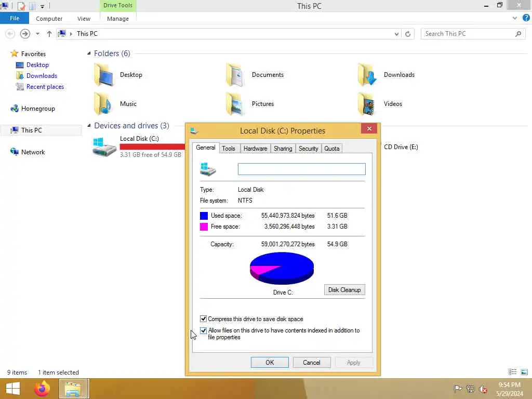Switch to details view icon in status bar
The image size is (532, 399).
point(512,372)
